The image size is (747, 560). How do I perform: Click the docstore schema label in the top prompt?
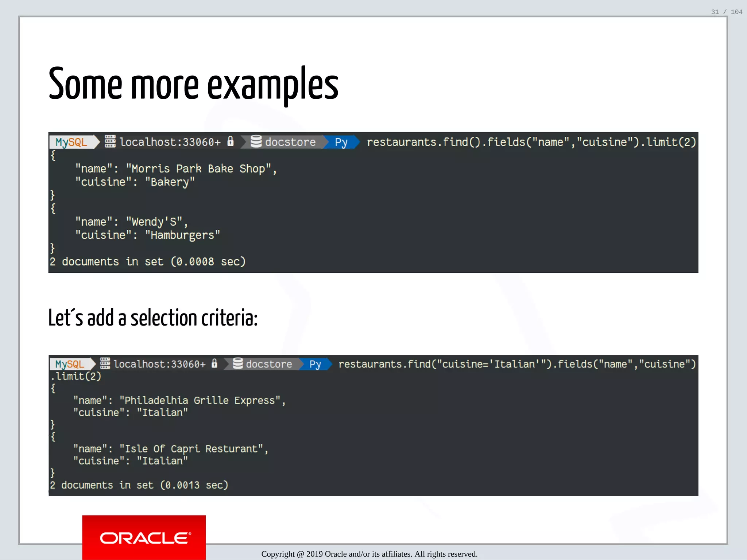tap(290, 142)
